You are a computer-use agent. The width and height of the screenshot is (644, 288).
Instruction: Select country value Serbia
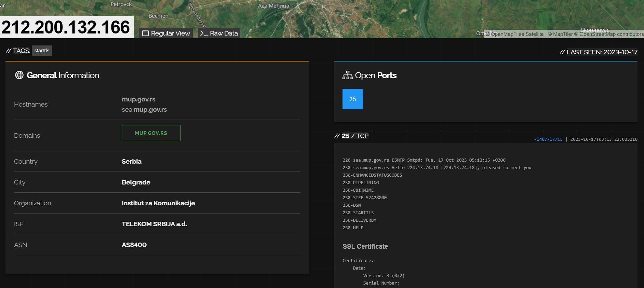coord(132,161)
